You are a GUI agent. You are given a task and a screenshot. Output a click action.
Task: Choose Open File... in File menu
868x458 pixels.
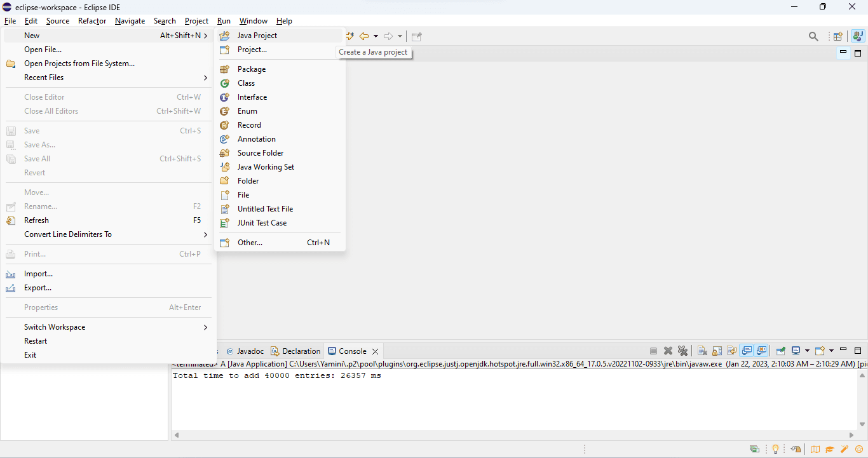[x=108, y=50]
